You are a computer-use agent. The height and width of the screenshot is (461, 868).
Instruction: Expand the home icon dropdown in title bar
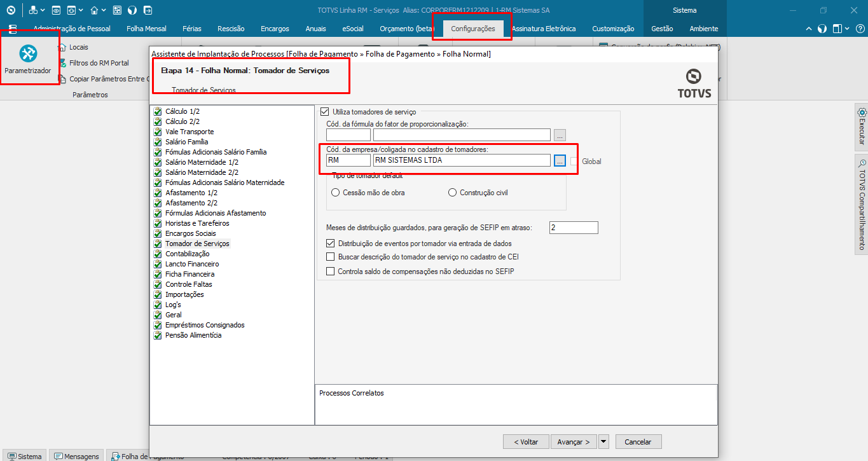click(x=104, y=10)
